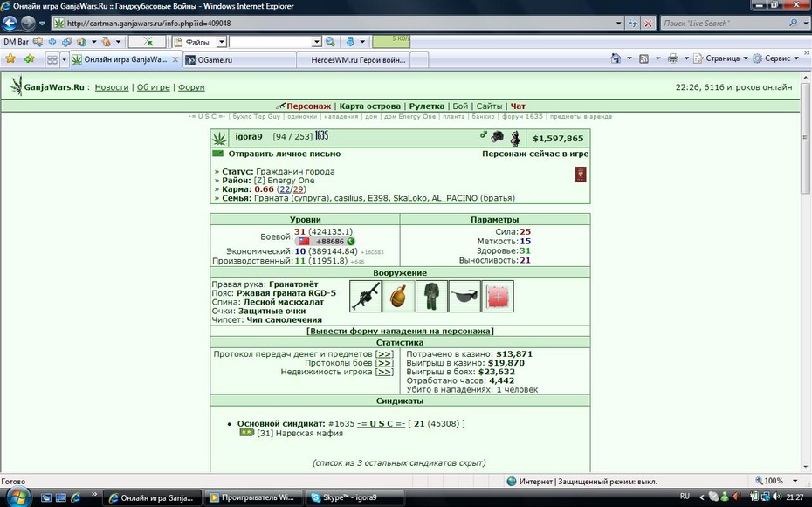The height and width of the screenshot is (507, 812).
Task: Click the protective glasses icon
Action: pyautogui.click(x=464, y=296)
